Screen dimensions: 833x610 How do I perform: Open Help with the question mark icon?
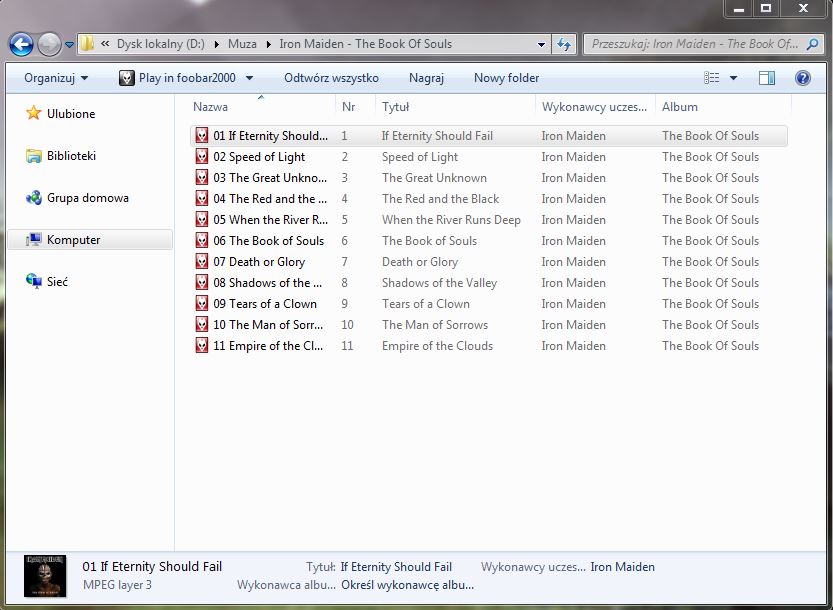pyautogui.click(x=803, y=78)
